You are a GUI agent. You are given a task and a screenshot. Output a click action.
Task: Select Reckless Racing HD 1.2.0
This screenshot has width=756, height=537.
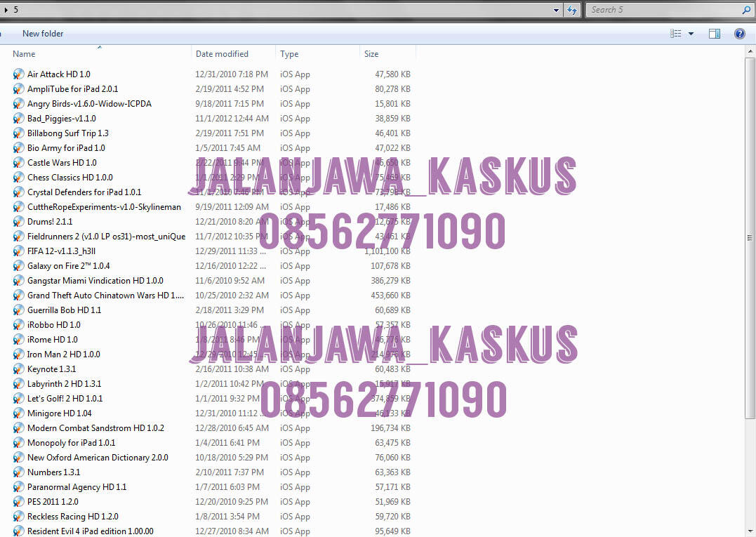[x=73, y=517]
